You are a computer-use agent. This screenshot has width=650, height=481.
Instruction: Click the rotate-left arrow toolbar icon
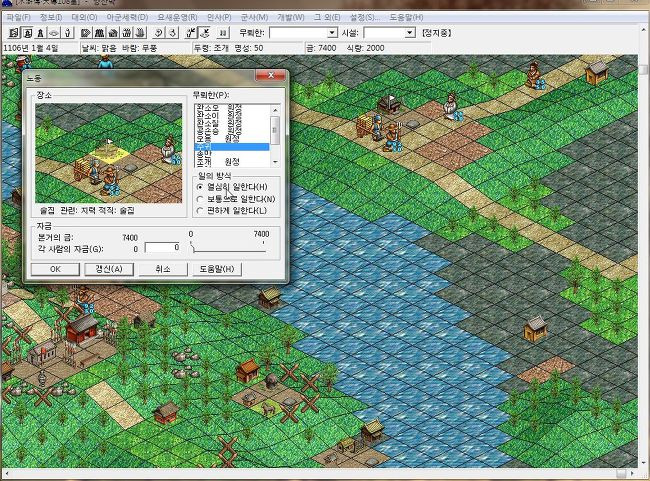pyautogui.click(x=159, y=32)
